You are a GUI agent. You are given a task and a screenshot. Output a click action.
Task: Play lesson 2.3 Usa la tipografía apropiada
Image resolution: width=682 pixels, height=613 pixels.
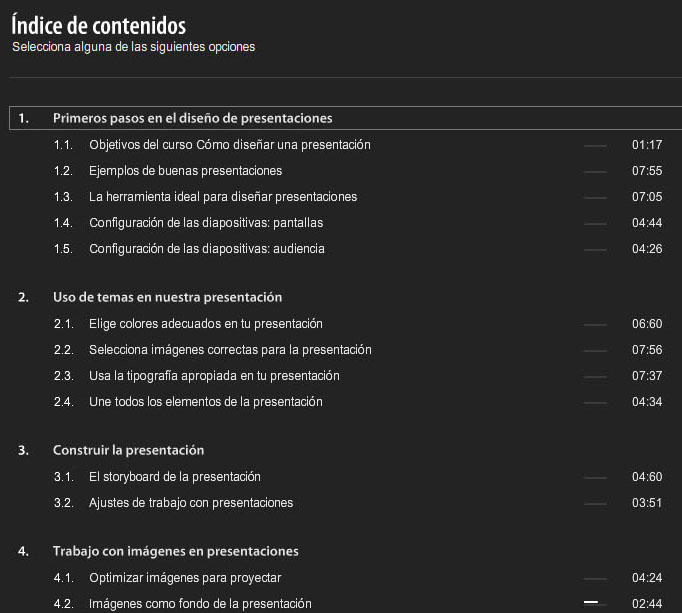pos(214,376)
